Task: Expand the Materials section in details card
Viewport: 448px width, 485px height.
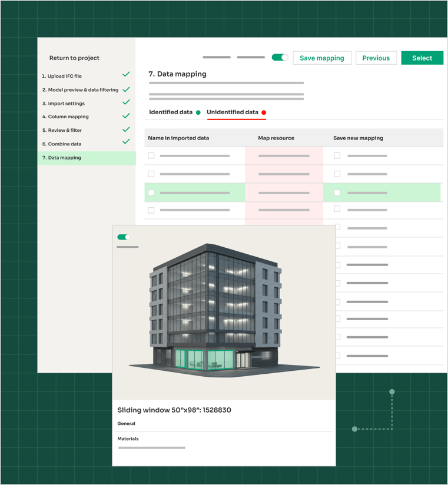Action: coord(128,439)
